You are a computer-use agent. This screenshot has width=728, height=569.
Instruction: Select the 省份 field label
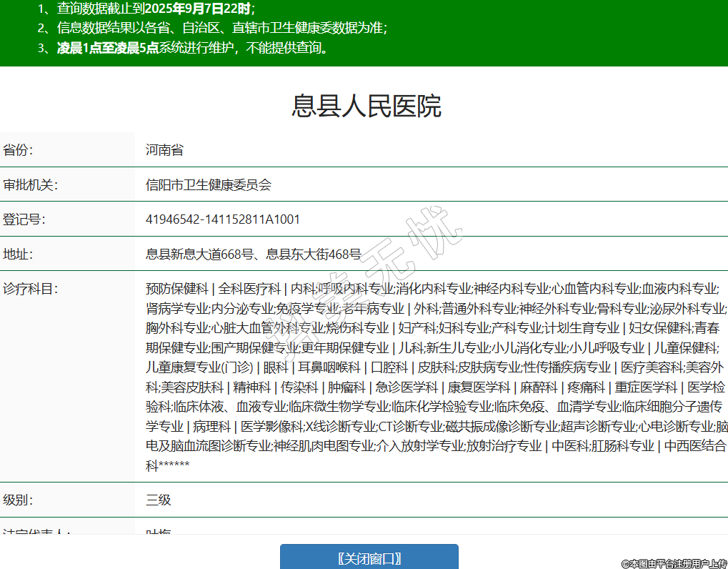[x=18, y=150]
